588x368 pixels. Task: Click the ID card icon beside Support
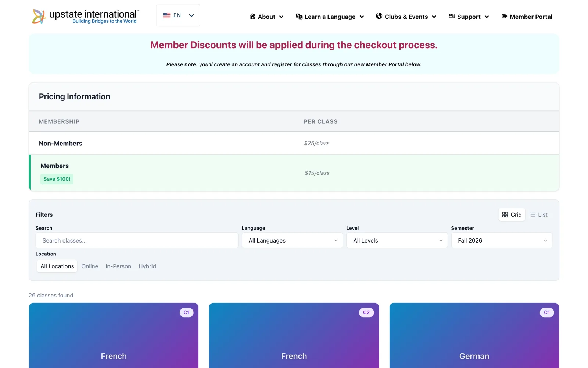click(452, 17)
